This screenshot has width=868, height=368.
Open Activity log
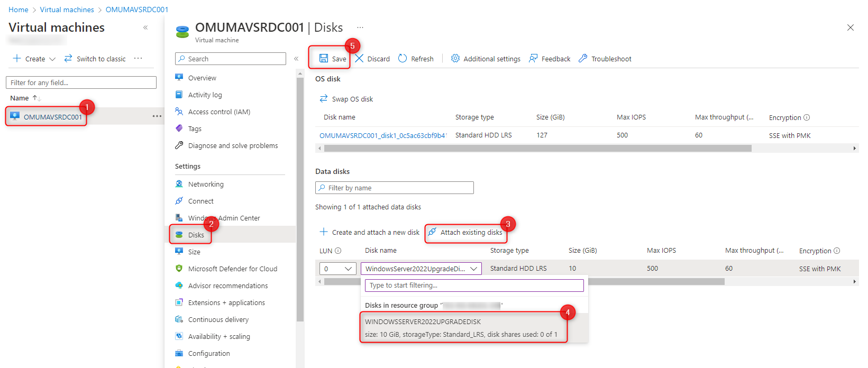[205, 95]
